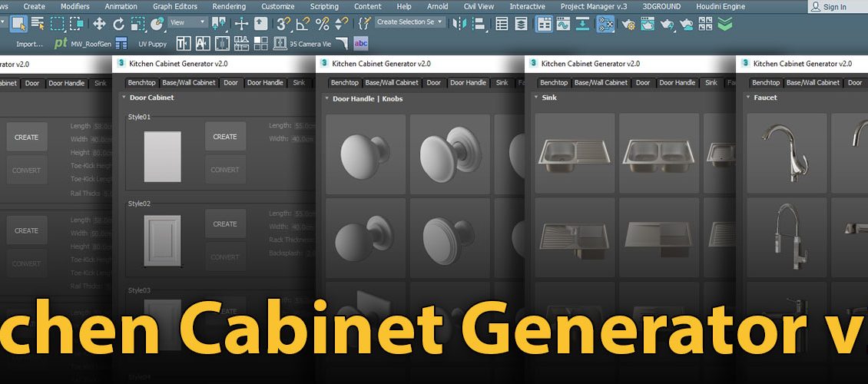The width and height of the screenshot is (868, 384).
Task: Open the Rendering menu
Action: pyautogui.click(x=229, y=6)
